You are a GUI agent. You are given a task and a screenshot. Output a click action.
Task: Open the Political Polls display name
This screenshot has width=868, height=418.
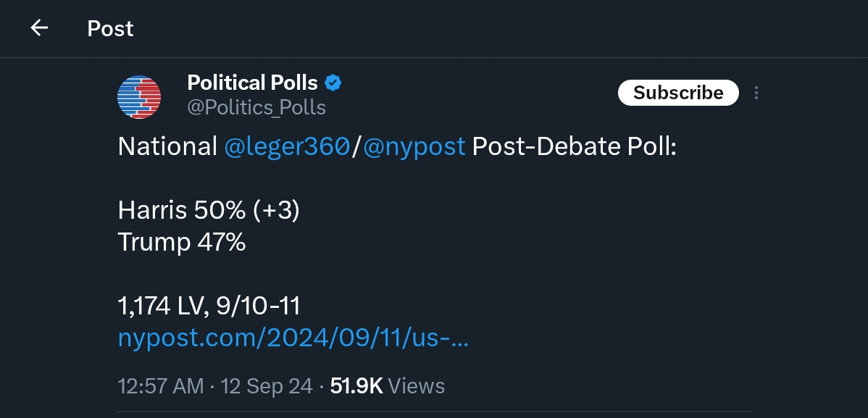254,83
